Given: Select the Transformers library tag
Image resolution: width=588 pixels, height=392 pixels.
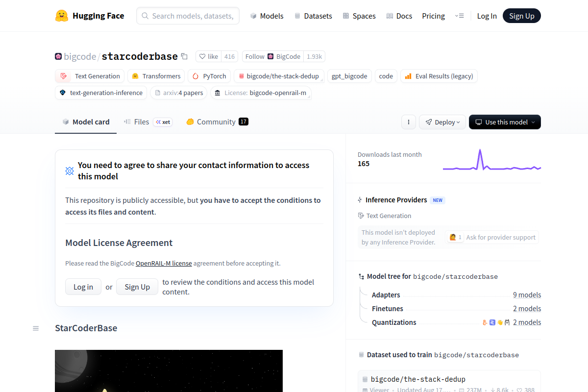Looking at the screenshot, I should tap(156, 76).
